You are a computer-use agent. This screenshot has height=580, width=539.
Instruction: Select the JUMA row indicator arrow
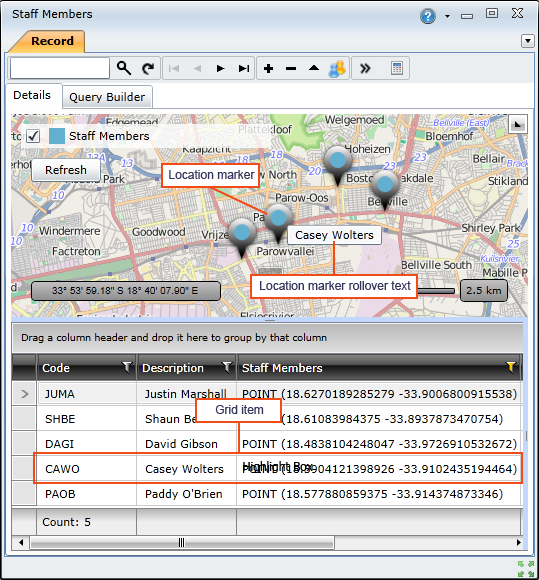[24, 394]
